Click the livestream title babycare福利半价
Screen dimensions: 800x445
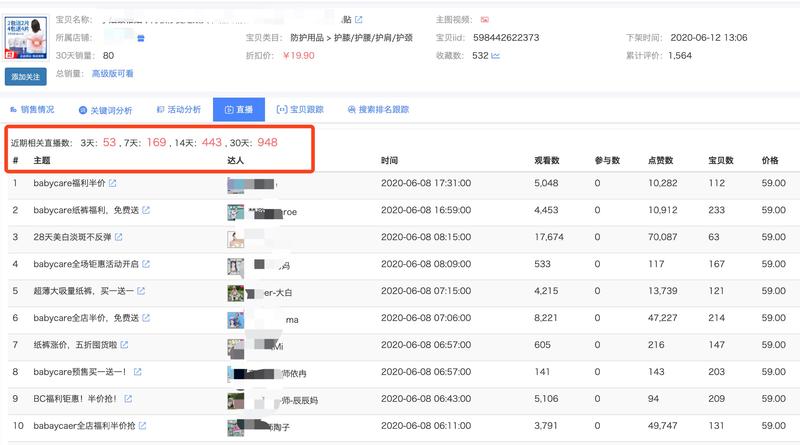[69, 183]
